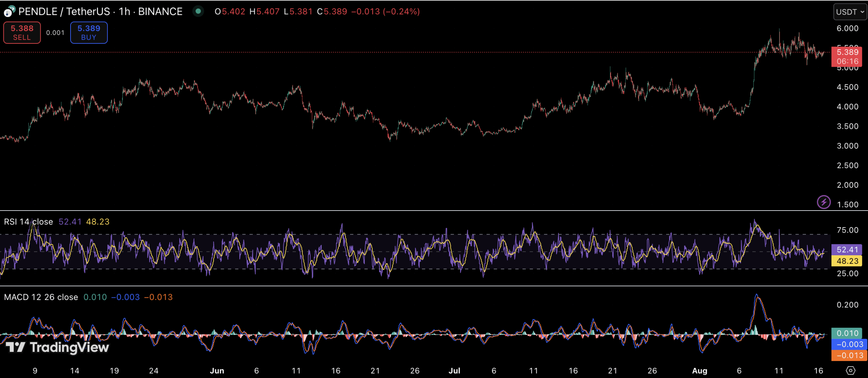Click the red 5.388 SELL button
868x378 pixels.
click(22, 33)
